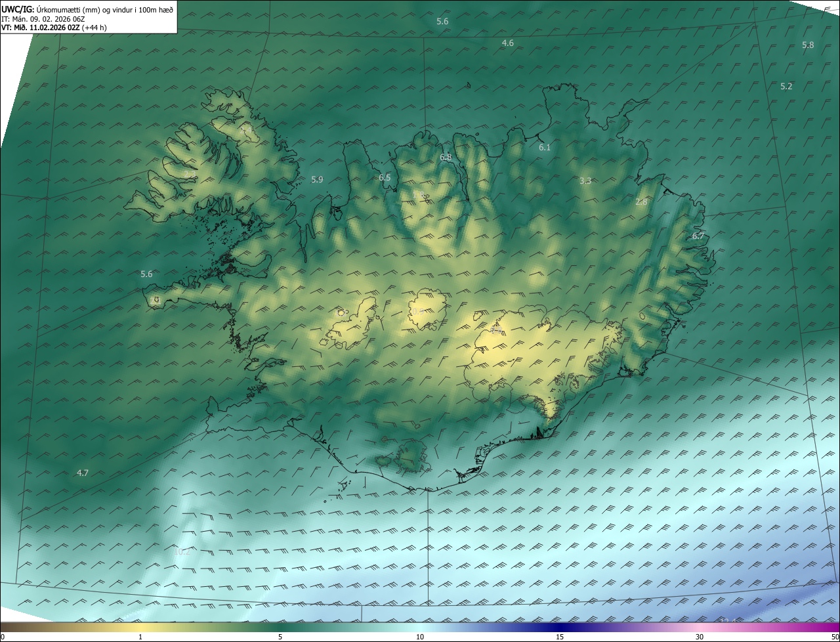Click the '10' tick label on the color scale
This screenshot has height=642, width=840.
pyautogui.click(x=420, y=637)
